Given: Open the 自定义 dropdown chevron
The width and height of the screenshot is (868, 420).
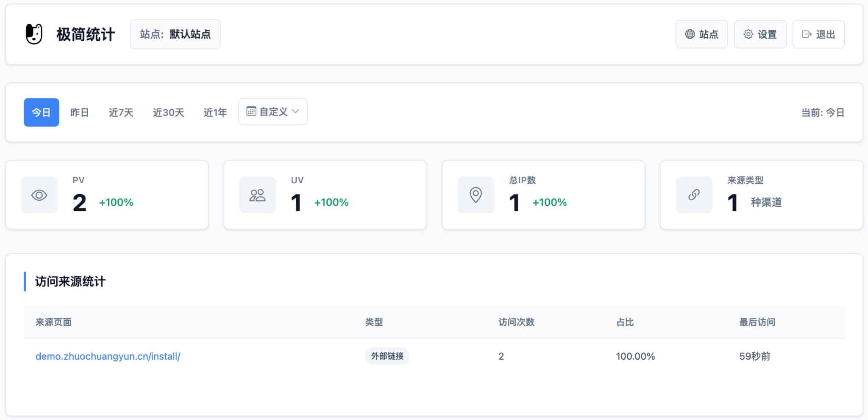Looking at the screenshot, I should [x=296, y=112].
